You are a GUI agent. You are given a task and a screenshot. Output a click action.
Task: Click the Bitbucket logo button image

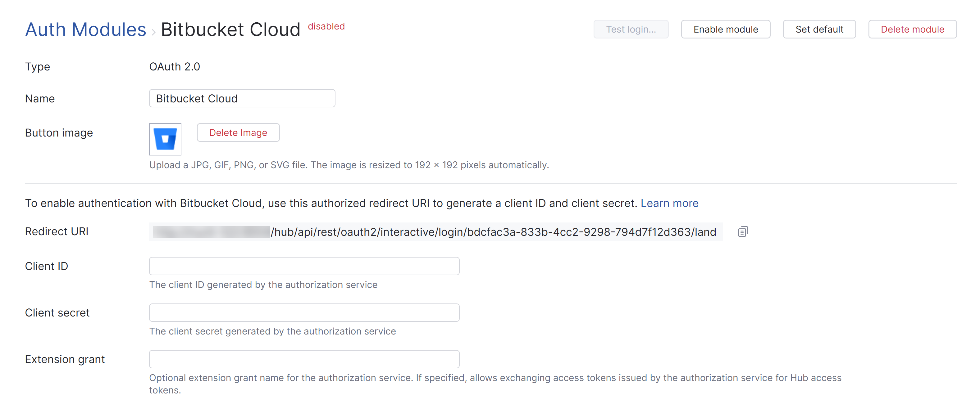165,139
